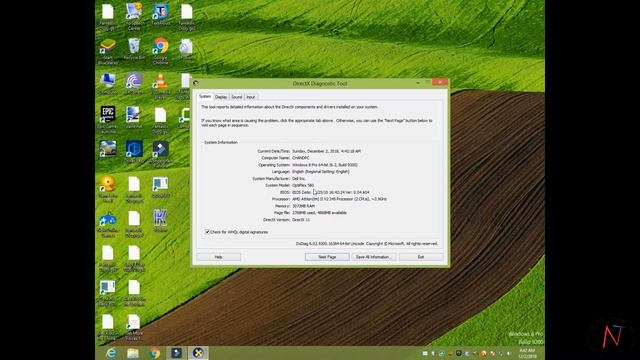Open the landscape picture desktop shortcut

coord(108,149)
